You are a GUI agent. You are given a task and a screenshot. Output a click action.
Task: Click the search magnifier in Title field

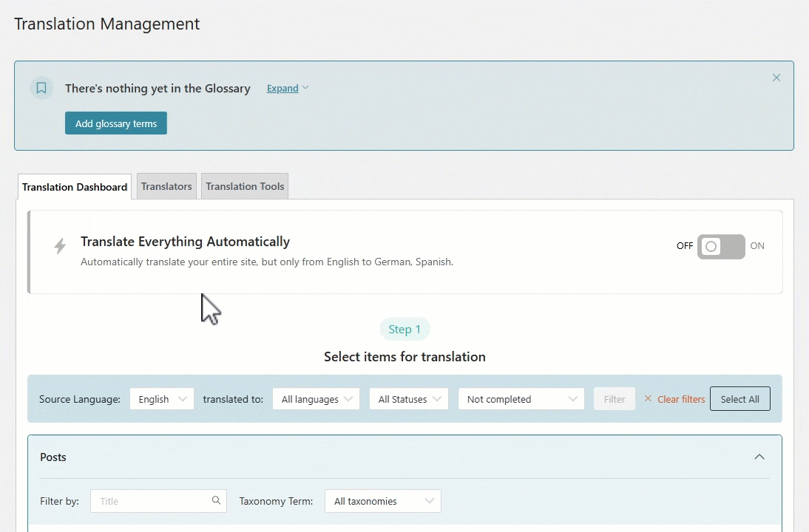(x=216, y=500)
